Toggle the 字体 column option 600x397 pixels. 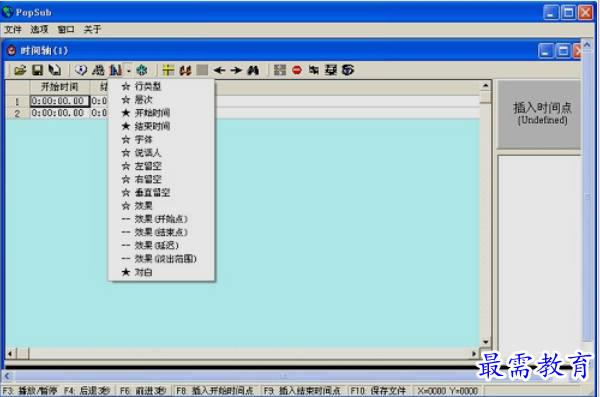[161, 140]
